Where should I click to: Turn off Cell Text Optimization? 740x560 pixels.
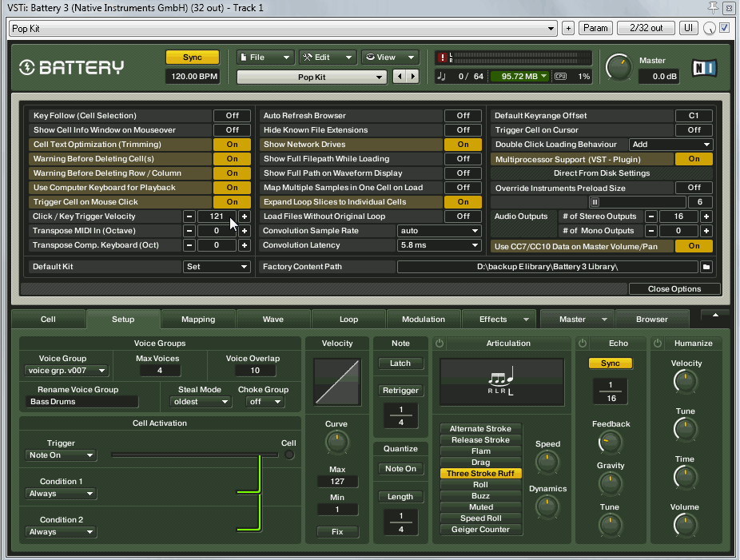tap(233, 145)
